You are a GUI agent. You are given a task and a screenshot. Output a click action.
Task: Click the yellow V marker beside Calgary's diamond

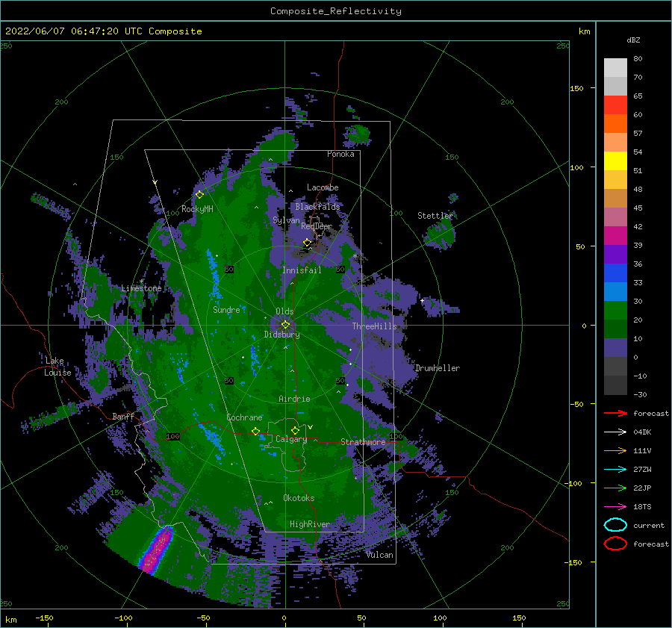(x=310, y=427)
